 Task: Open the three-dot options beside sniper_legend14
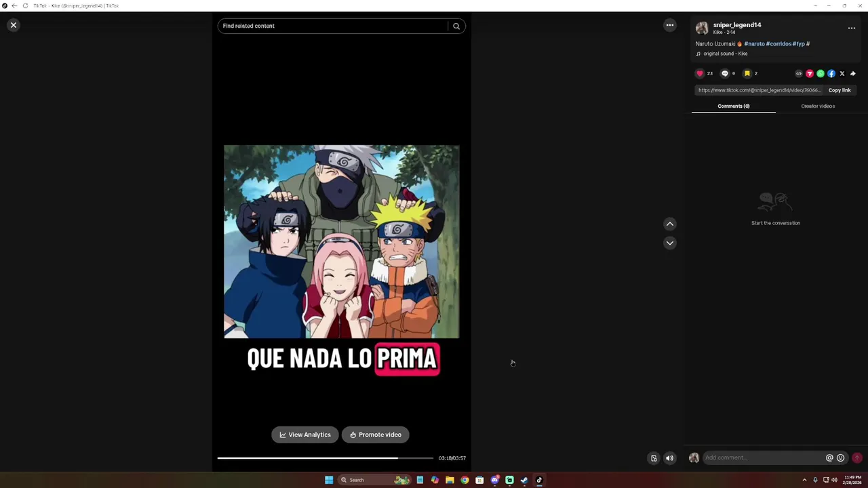[852, 28]
